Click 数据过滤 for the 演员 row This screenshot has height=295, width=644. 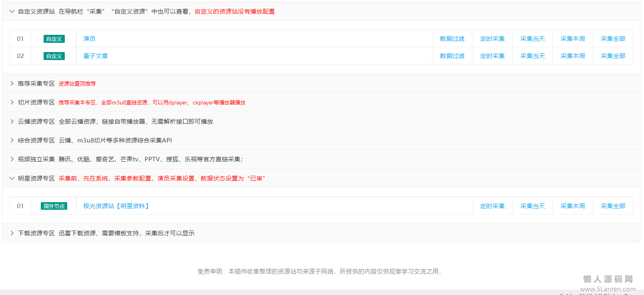point(452,39)
